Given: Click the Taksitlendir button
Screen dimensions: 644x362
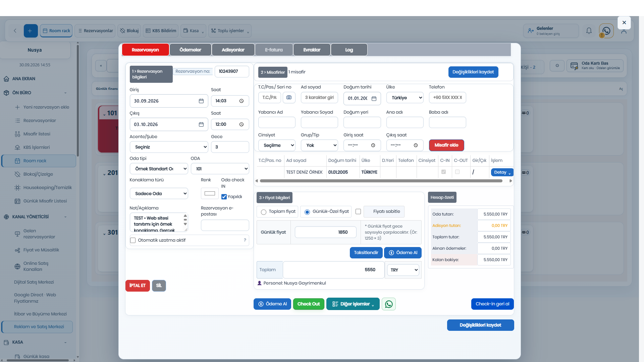Looking at the screenshot, I should [x=366, y=253].
